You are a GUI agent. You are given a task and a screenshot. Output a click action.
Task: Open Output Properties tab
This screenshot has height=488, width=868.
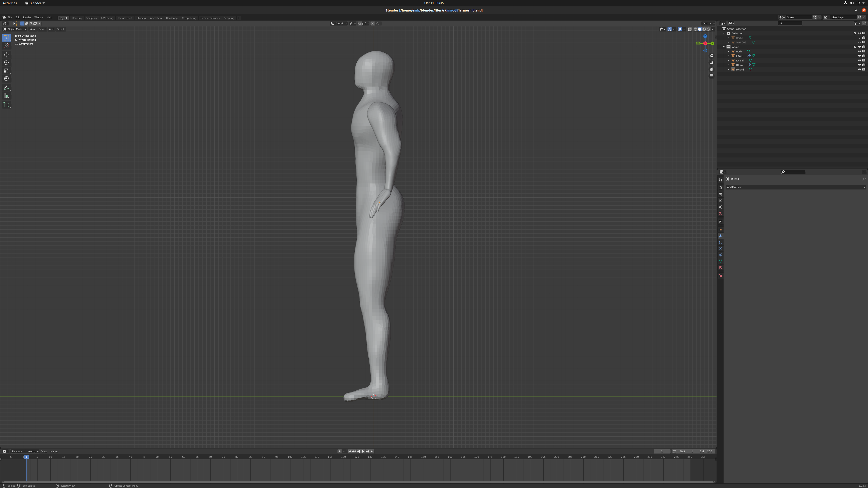coord(720,194)
